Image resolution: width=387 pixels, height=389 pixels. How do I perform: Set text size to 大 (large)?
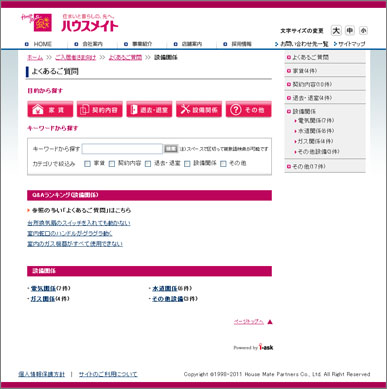[x=336, y=31]
